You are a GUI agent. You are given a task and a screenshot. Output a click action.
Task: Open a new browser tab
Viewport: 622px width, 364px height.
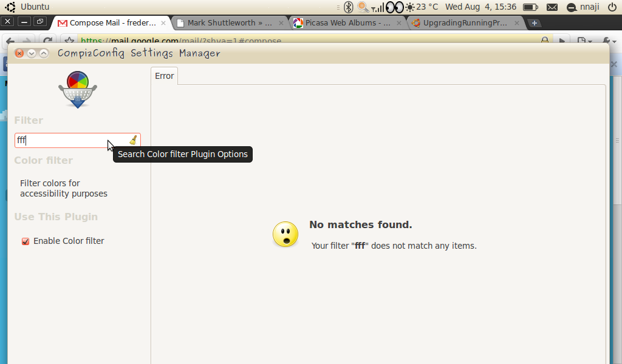[534, 23]
